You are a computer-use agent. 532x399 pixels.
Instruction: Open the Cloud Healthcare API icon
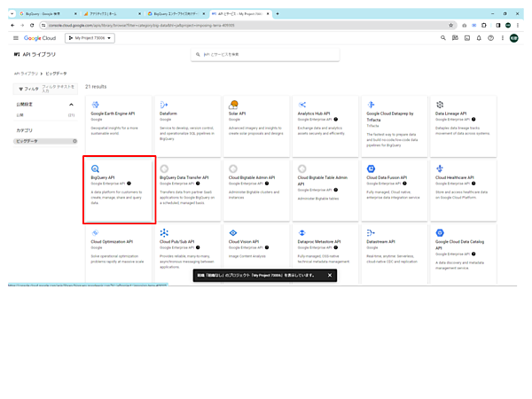440,168
